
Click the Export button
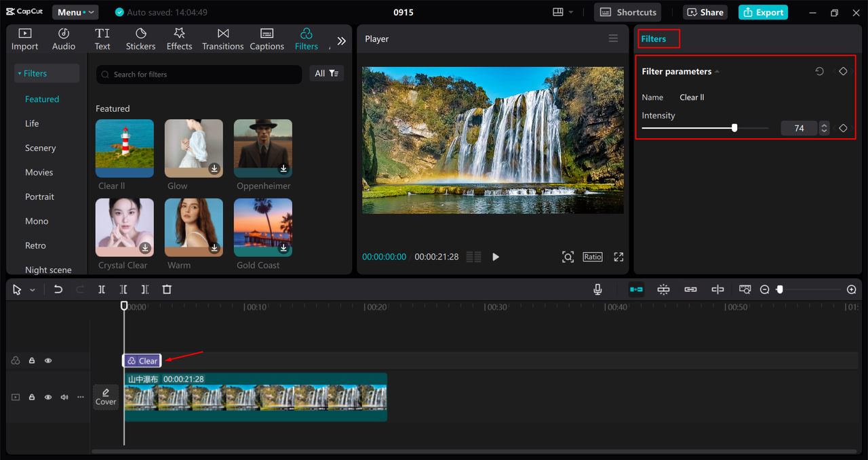point(763,12)
